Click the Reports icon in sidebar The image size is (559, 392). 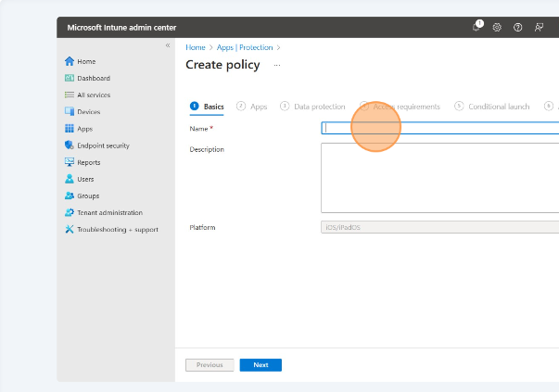click(x=70, y=162)
